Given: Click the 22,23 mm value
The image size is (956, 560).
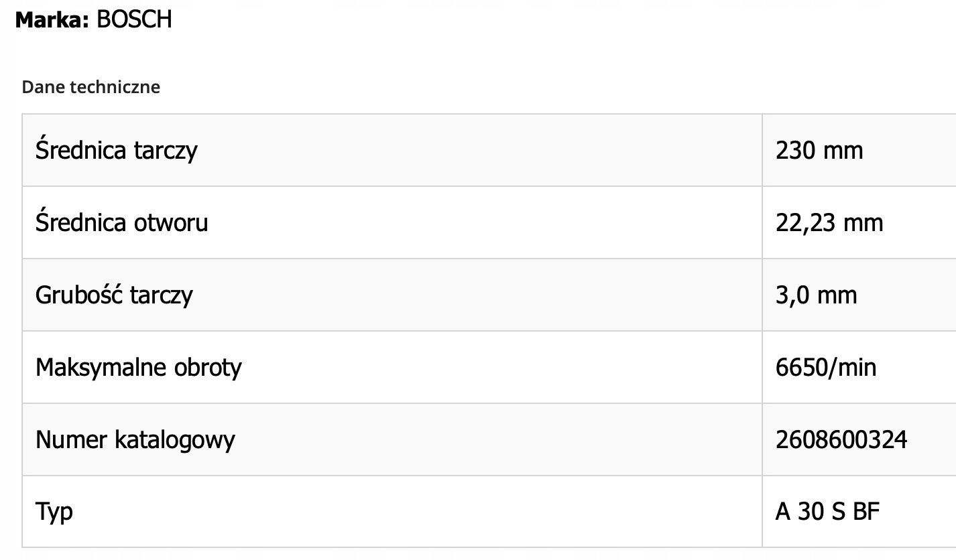Looking at the screenshot, I should click(x=829, y=222).
